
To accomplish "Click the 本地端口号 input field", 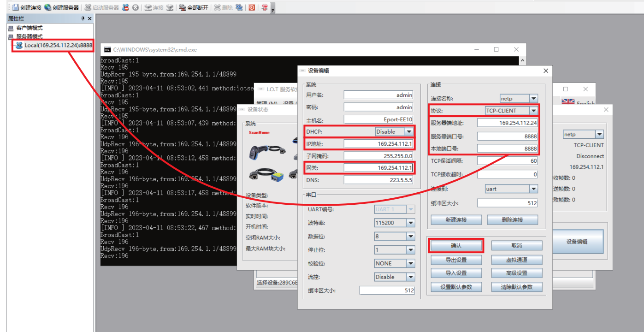I will tap(508, 148).
